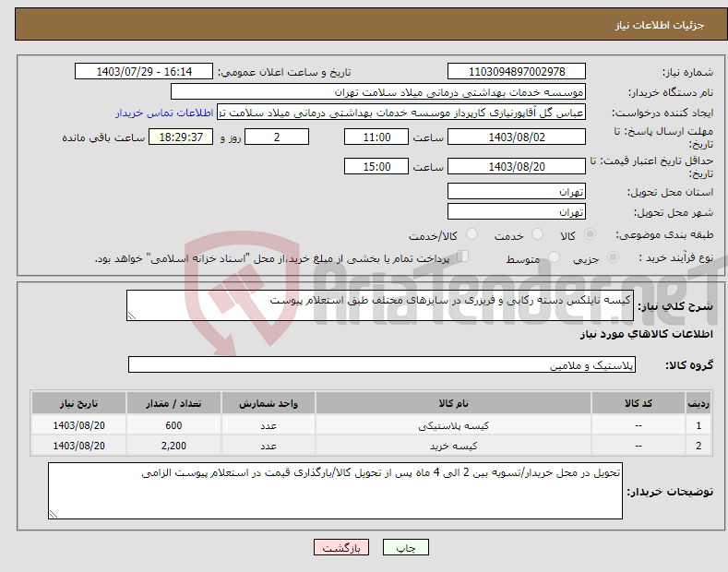The height and width of the screenshot is (572, 728).
Task: Click the کد کالا column header
Action: pyautogui.click(x=638, y=403)
